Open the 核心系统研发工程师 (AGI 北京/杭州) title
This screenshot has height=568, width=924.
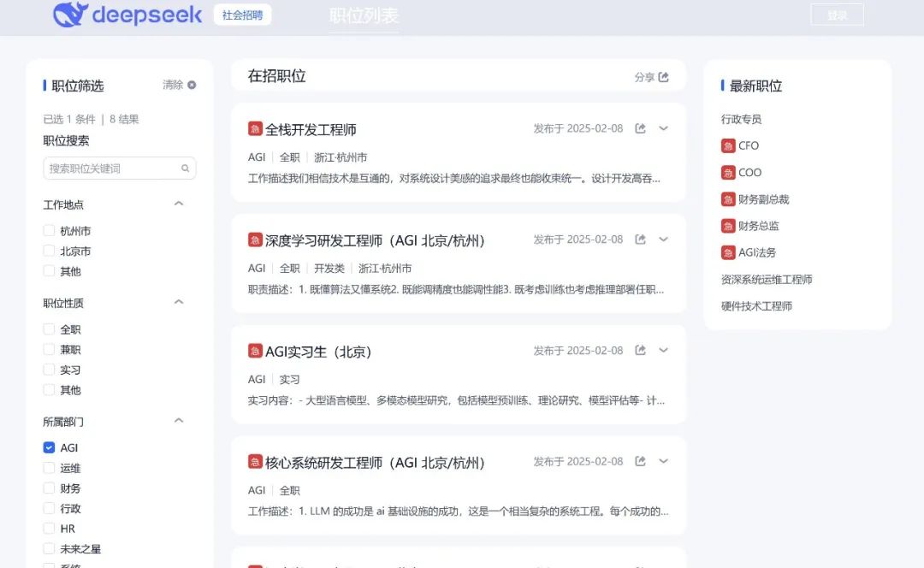pyautogui.click(x=375, y=463)
